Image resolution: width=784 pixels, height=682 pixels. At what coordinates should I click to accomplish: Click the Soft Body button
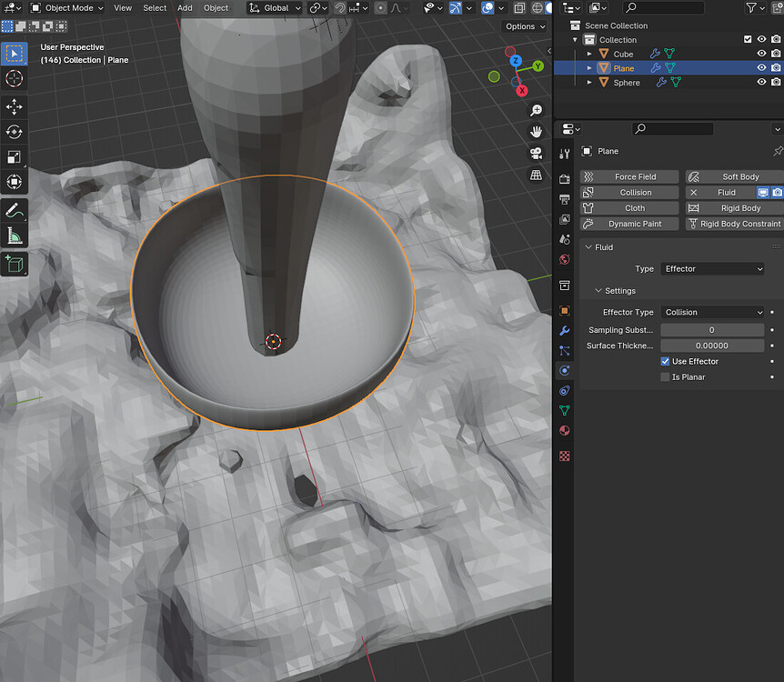pyautogui.click(x=735, y=176)
